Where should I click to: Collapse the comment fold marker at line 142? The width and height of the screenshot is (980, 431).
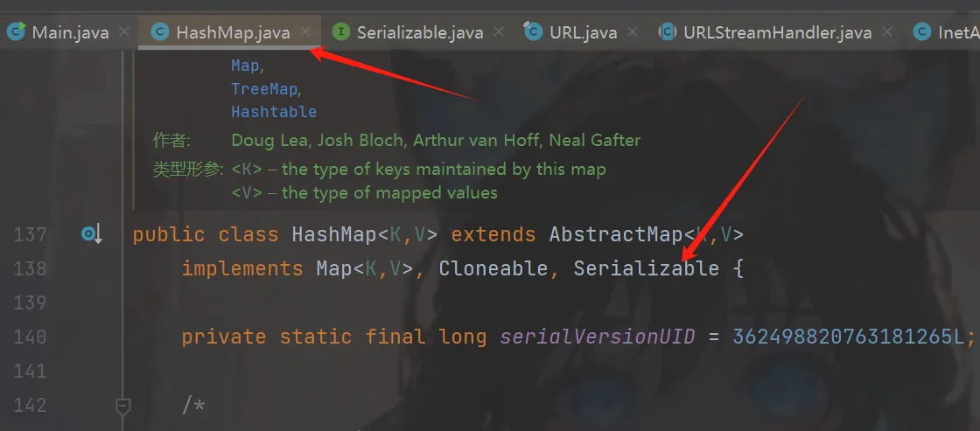click(123, 406)
